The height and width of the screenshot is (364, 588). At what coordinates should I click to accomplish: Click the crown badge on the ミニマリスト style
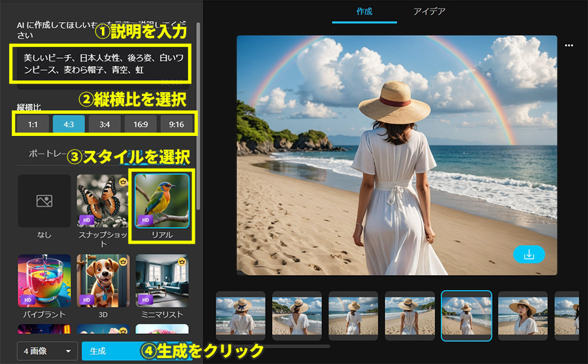tap(182, 261)
